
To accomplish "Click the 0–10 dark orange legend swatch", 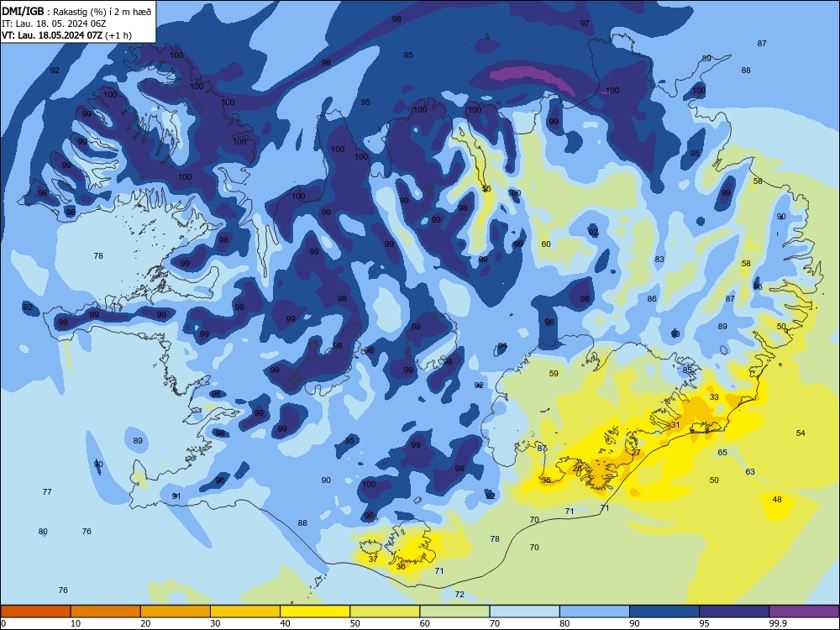I will click(x=35, y=612).
